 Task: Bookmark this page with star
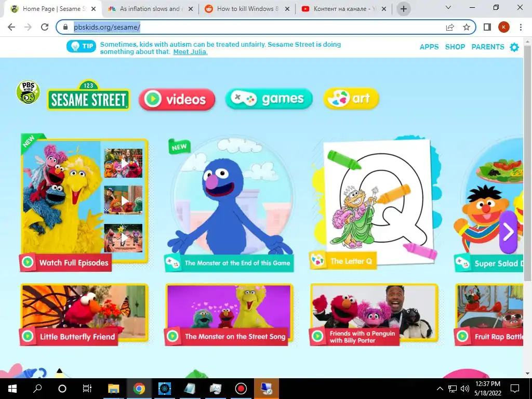[x=467, y=27]
